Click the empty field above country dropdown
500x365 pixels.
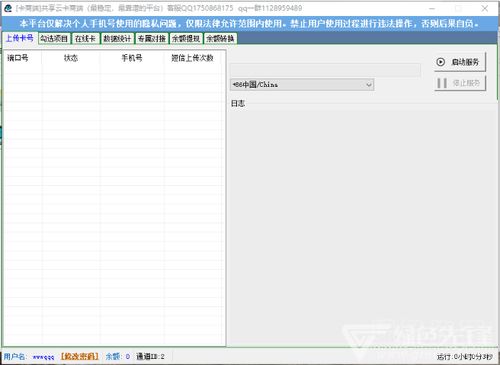click(325, 70)
